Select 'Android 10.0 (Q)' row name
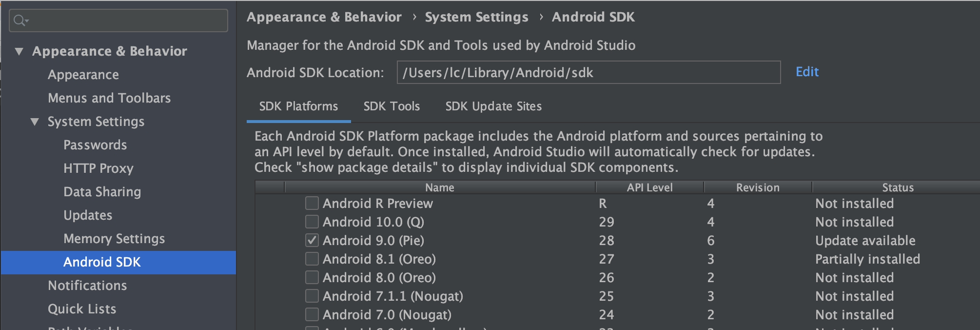 point(373,222)
